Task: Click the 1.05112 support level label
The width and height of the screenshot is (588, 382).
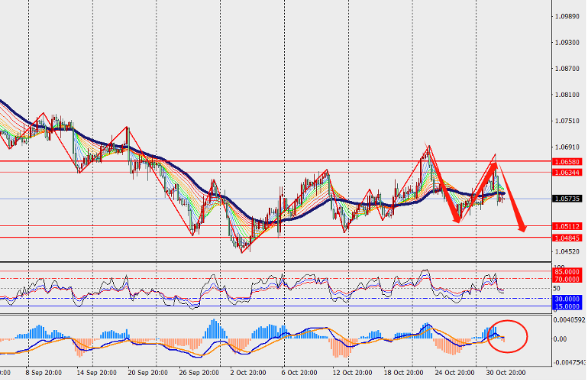Action: point(567,226)
